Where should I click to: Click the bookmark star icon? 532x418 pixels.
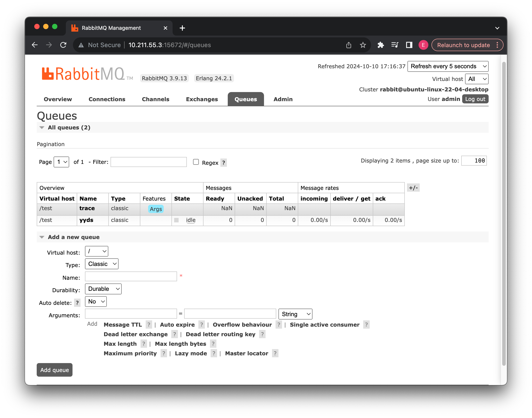pos(363,45)
